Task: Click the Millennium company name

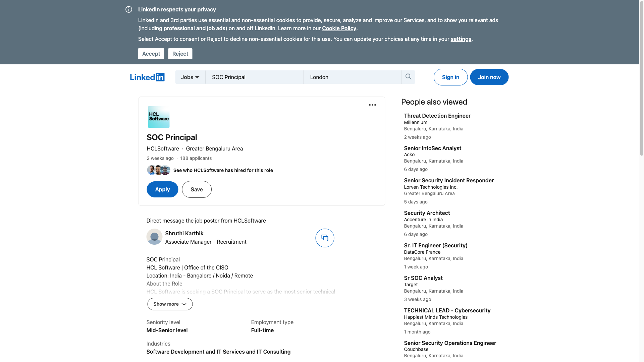Action: (415, 122)
